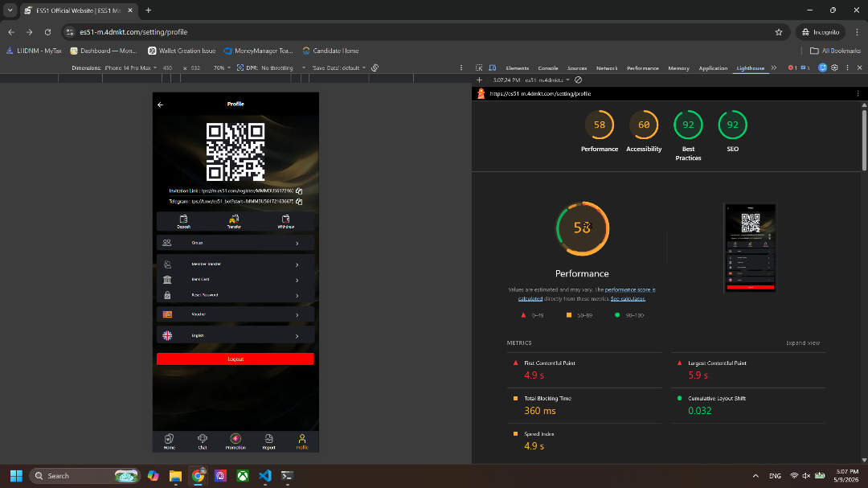This screenshot has height=488, width=868.
Task: Reload the browser page
Action: 47,32
